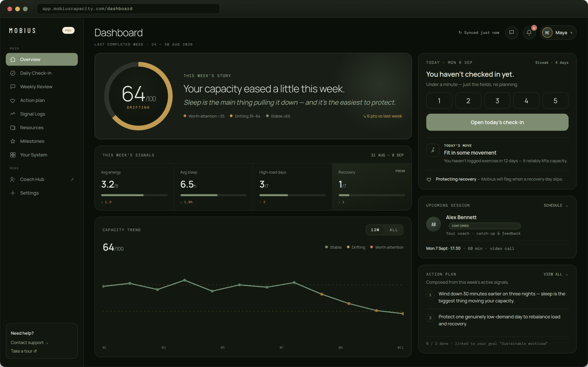Click the Synced just now refresh icon
Viewport: 588px width, 367px height.
click(x=460, y=33)
